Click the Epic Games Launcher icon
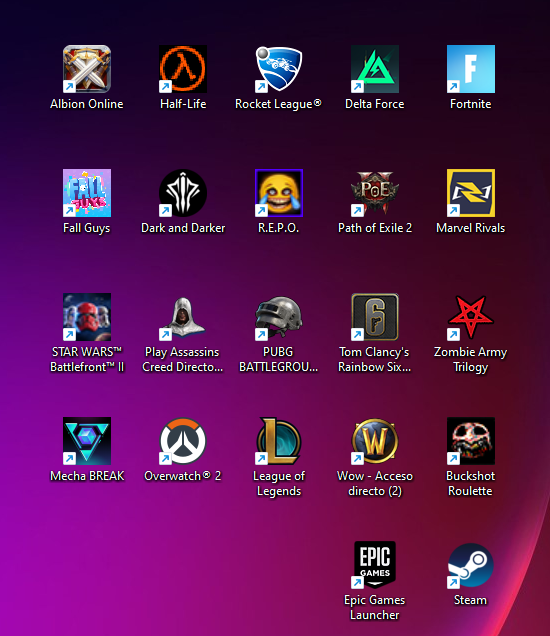550x636 pixels. coord(375,565)
